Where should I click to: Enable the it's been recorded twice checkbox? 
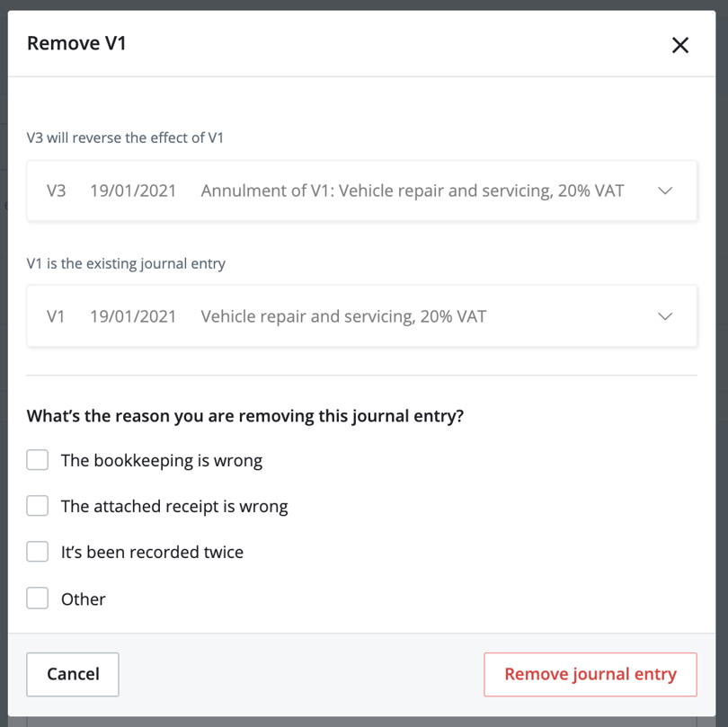coord(37,551)
